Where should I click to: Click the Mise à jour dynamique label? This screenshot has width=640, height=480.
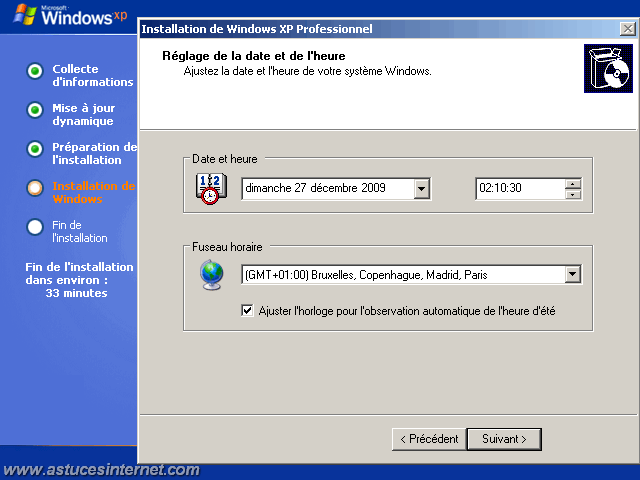click(84, 114)
